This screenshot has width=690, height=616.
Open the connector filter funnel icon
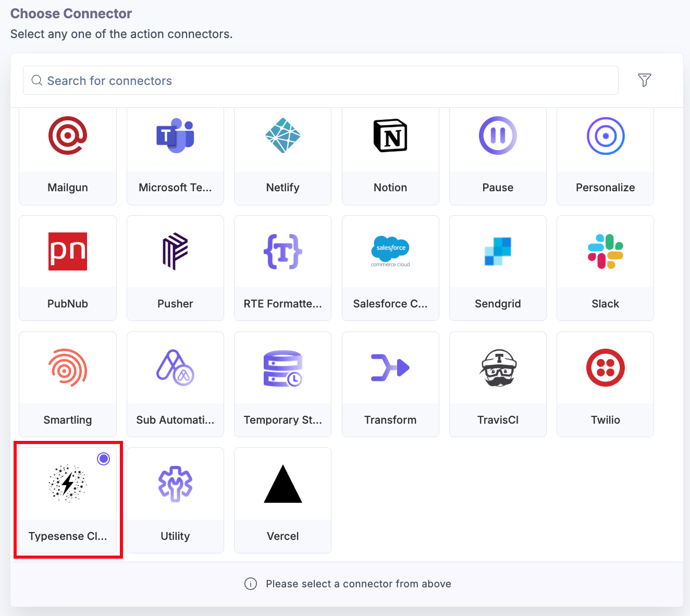[645, 80]
